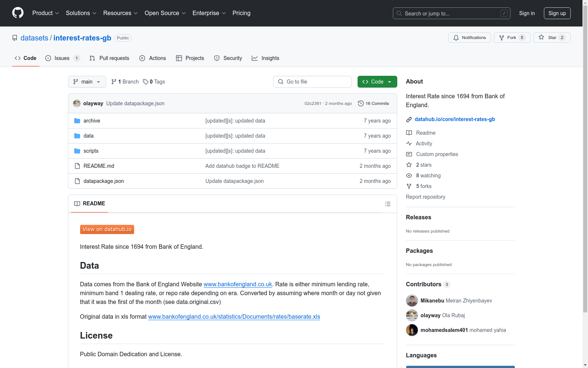Open the main branch dropdown
Screen dimensions: 588x368
point(87,82)
